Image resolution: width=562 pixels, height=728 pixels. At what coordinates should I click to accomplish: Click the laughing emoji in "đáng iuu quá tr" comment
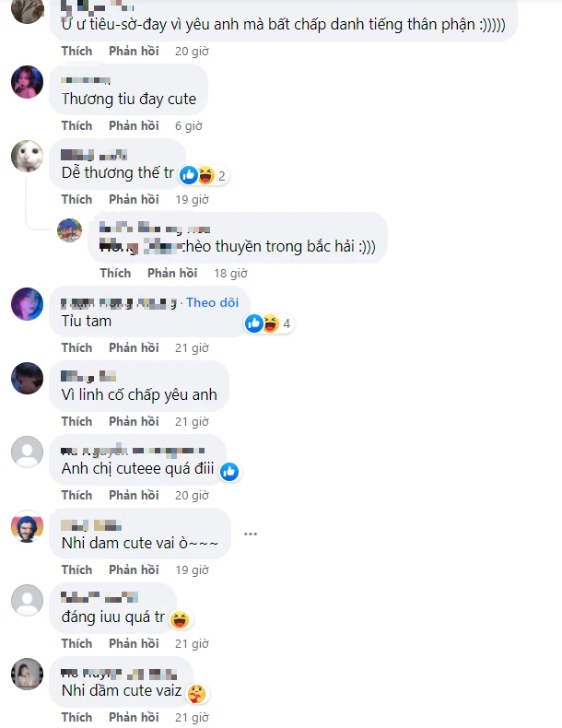coord(180,619)
